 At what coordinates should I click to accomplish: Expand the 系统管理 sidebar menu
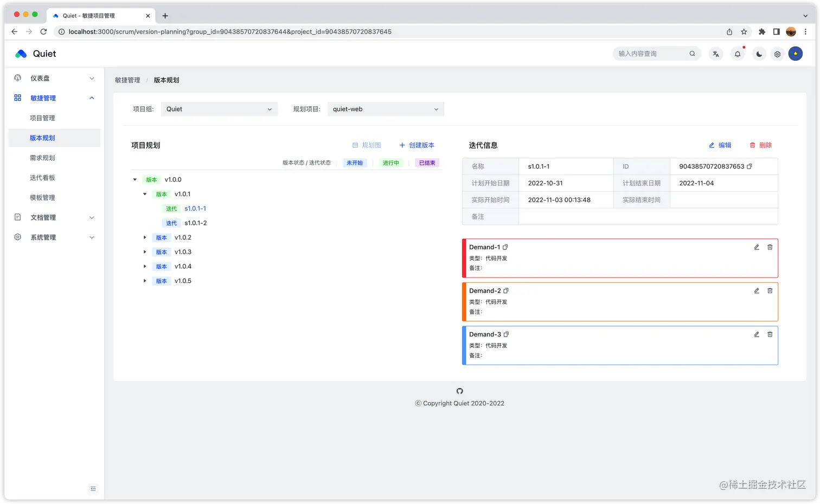[54, 237]
